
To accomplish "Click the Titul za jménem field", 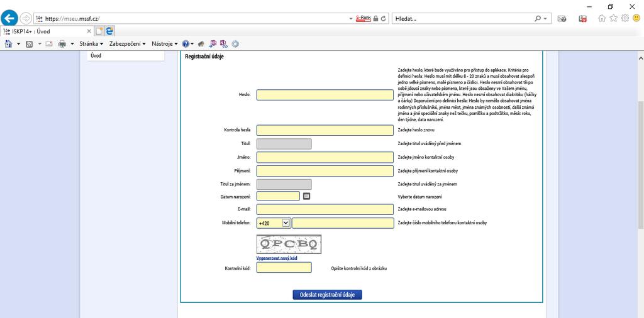I will (284, 184).
